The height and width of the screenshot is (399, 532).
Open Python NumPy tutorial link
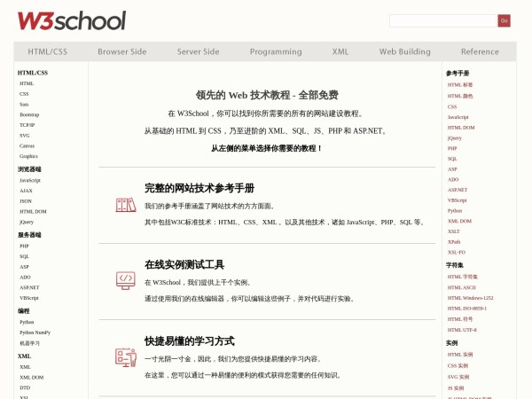[35, 332]
